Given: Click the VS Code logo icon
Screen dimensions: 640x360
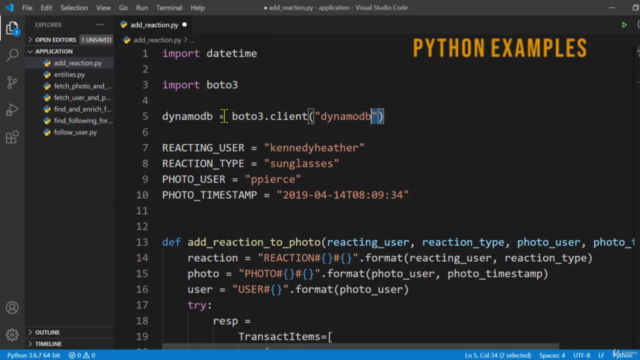Looking at the screenshot, I should pos(9,7).
